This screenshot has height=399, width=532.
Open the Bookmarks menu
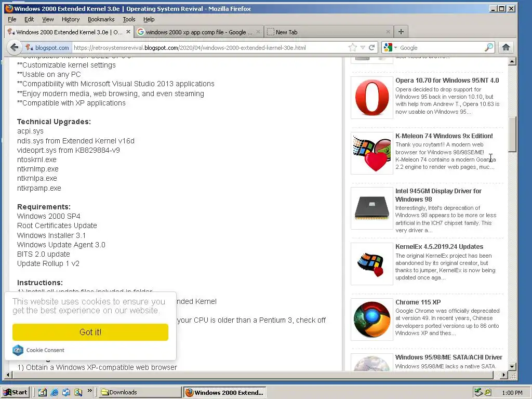coord(101,19)
